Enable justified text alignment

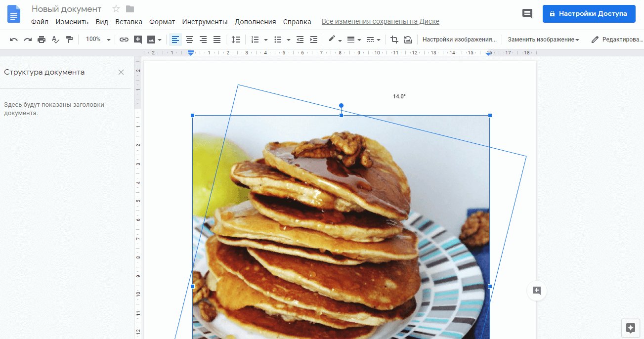tap(216, 39)
